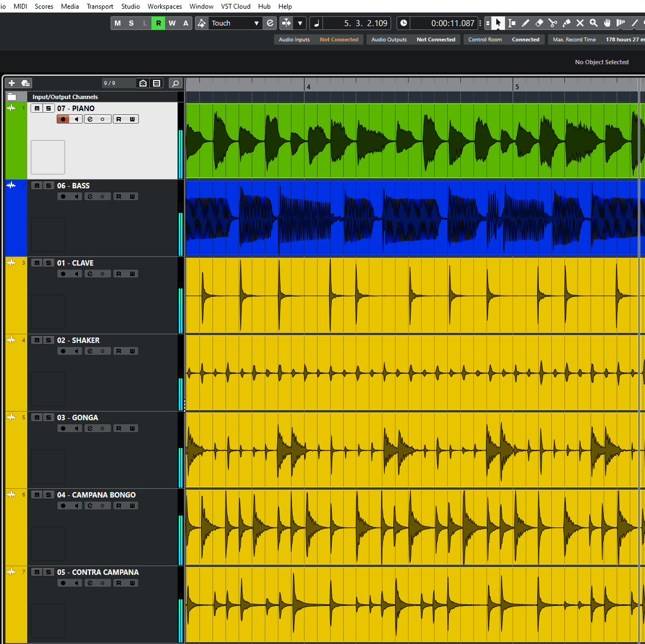Screen dimensions: 645x644
Task: Select the Draw pencil tool
Action: point(525,23)
